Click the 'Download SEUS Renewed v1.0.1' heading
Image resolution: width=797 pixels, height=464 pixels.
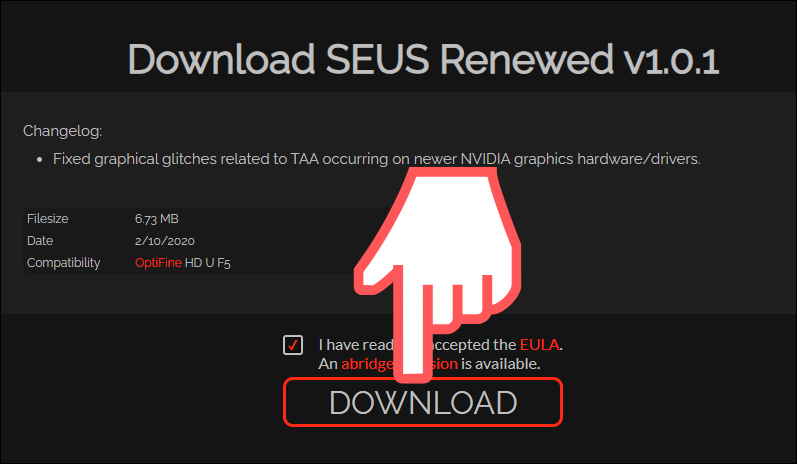coord(423,59)
